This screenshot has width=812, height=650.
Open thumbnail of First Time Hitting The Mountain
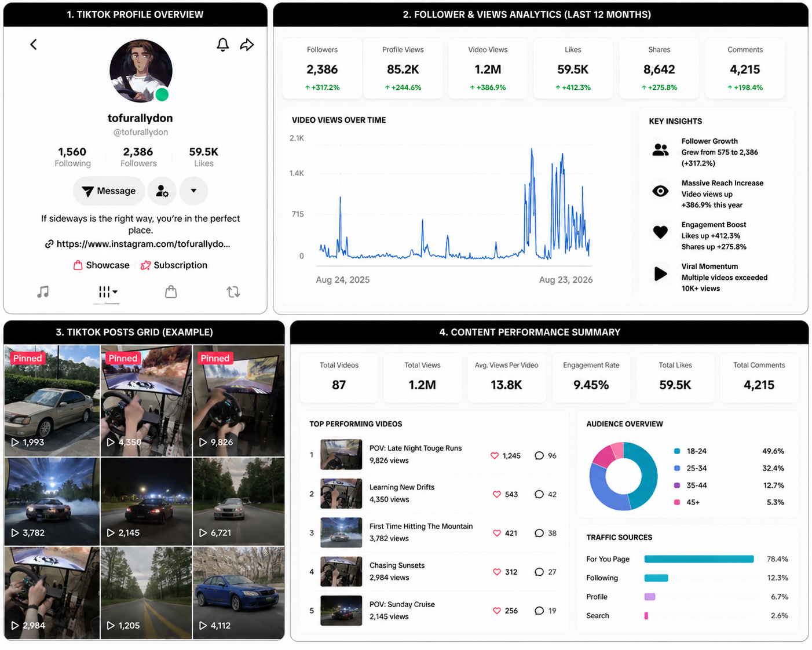(341, 532)
